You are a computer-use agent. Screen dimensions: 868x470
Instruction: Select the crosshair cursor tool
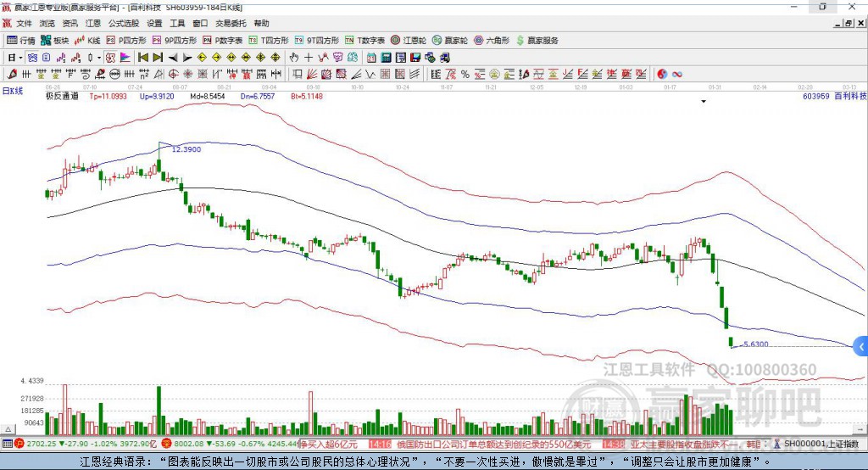(309, 57)
